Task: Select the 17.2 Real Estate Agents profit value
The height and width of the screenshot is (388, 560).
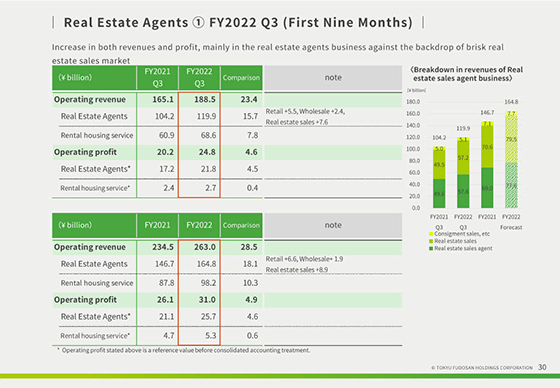Action: pos(167,169)
